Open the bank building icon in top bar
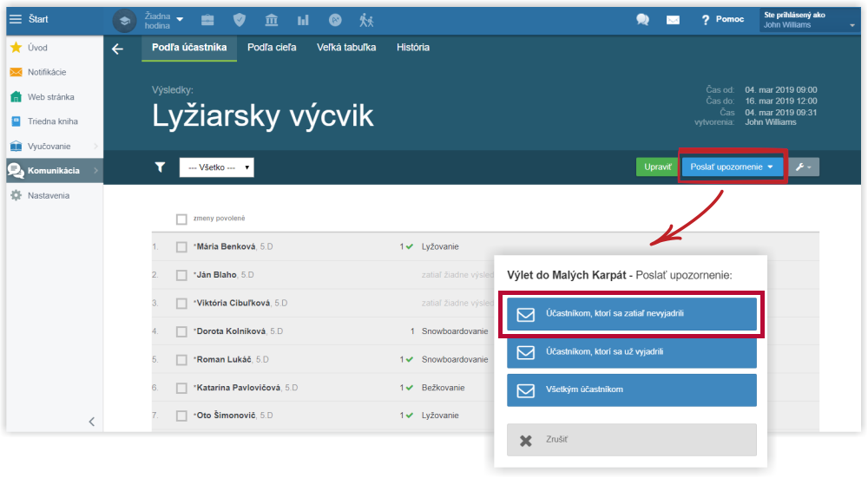The image size is (868, 478). pos(271,21)
